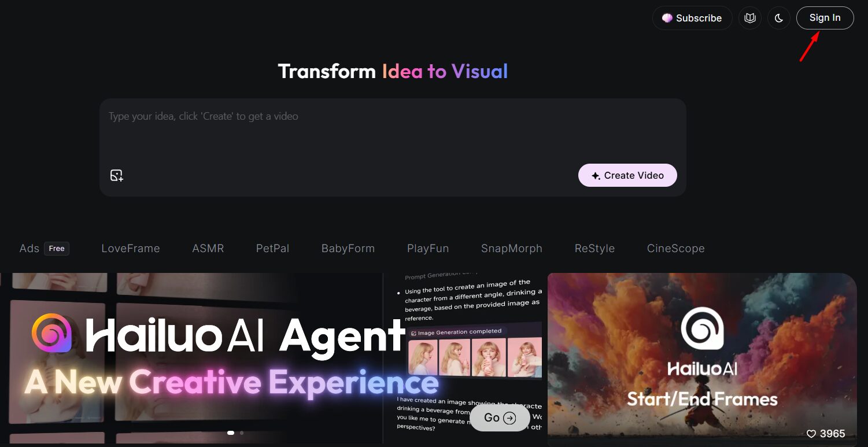Click the image upload icon in prompt box
Image resolution: width=868 pixels, height=447 pixels.
[x=117, y=175]
